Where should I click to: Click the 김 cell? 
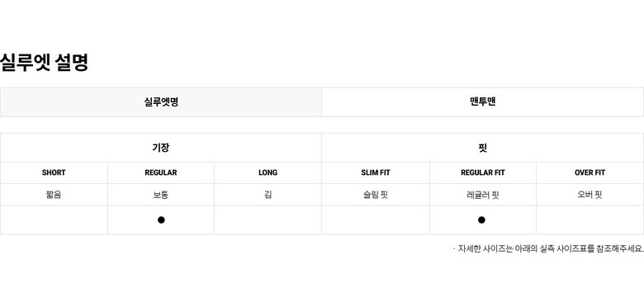268,195
